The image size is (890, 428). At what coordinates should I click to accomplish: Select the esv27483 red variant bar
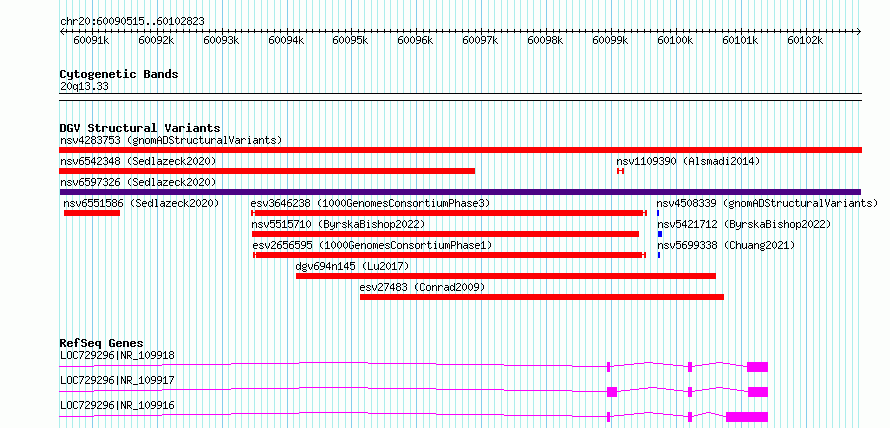coord(541,297)
